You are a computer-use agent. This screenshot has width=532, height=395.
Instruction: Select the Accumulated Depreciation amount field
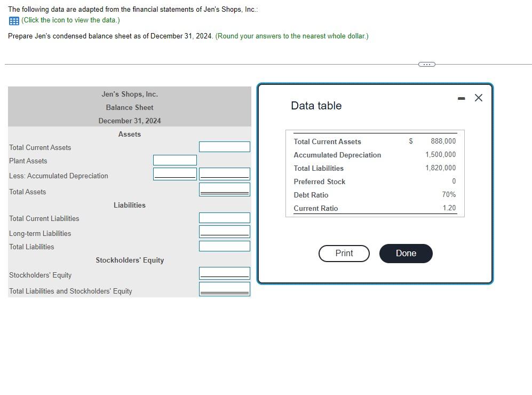tap(174, 173)
